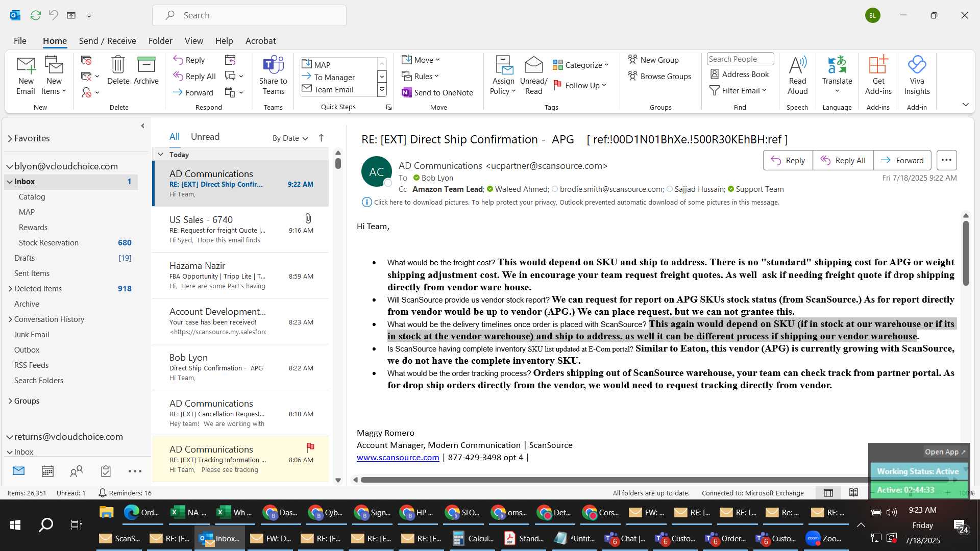
Task: Click Forward in the reading pane
Action: click(902, 160)
